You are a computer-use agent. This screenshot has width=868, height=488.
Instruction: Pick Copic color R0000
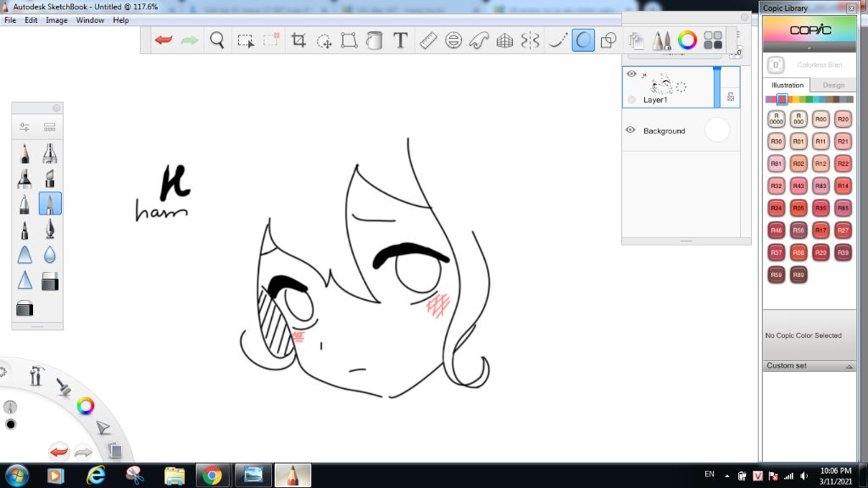(x=776, y=119)
